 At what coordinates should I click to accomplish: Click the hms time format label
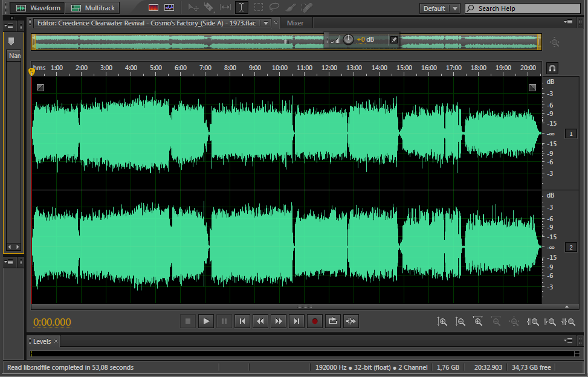point(39,68)
